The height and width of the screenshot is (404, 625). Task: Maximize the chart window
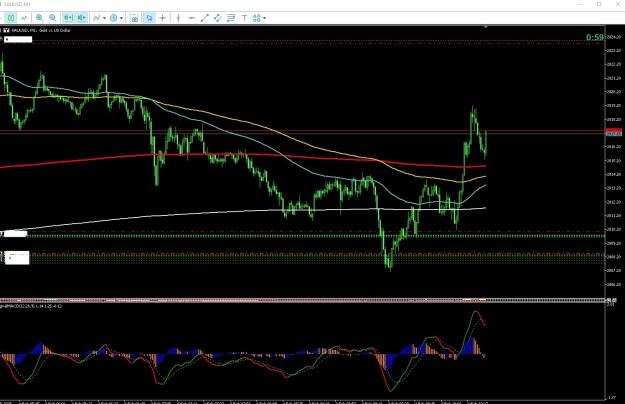click(599, 4)
